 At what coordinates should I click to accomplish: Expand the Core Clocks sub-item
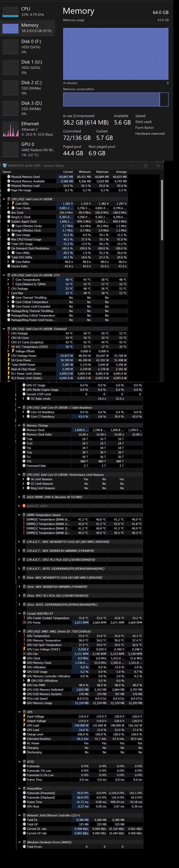click(x=8, y=208)
